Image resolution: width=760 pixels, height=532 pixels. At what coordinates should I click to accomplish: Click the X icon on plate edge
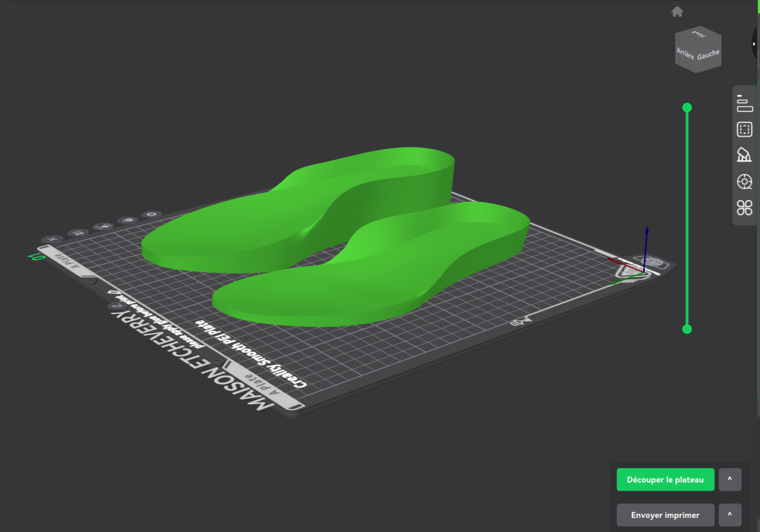(52, 240)
